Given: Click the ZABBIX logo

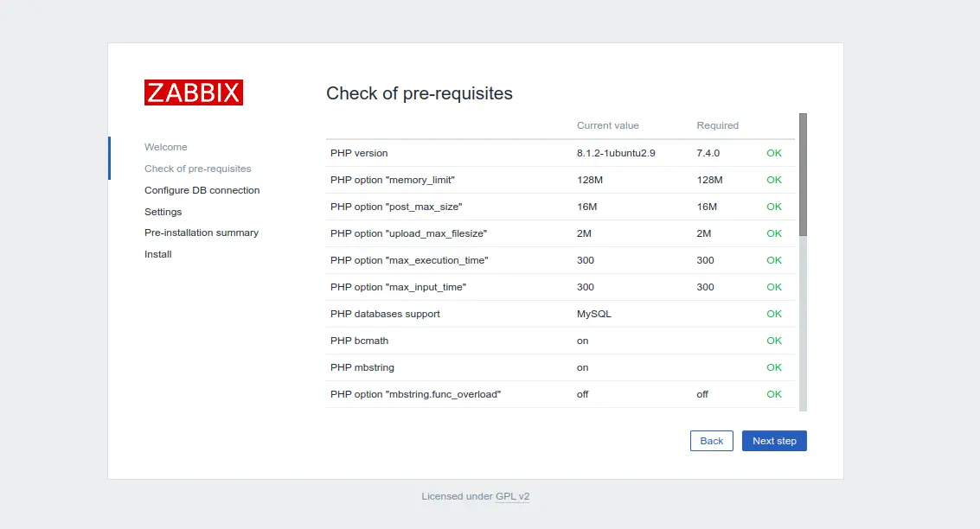Looking at the screenshot, I should point(194,92).
